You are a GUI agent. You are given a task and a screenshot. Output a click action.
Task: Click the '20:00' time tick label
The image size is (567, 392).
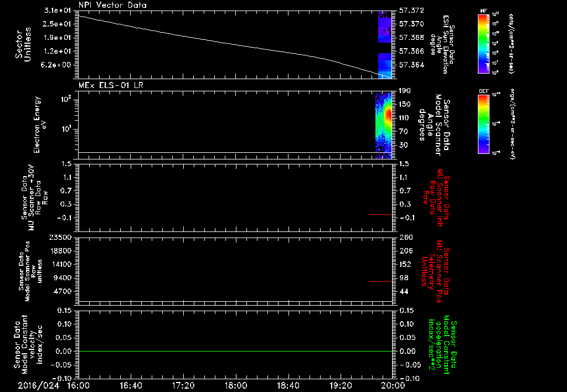(394, 385)
